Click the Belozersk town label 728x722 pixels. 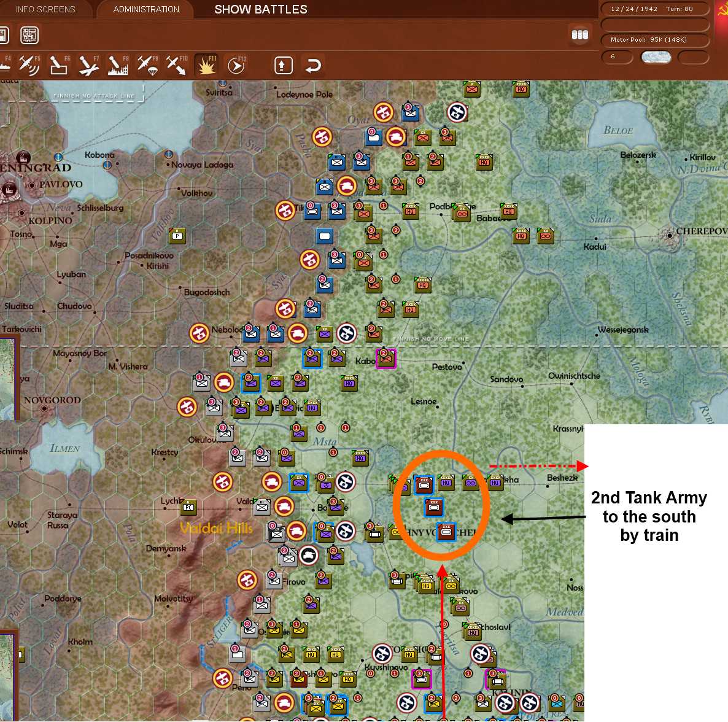click(x=638, y=155)
